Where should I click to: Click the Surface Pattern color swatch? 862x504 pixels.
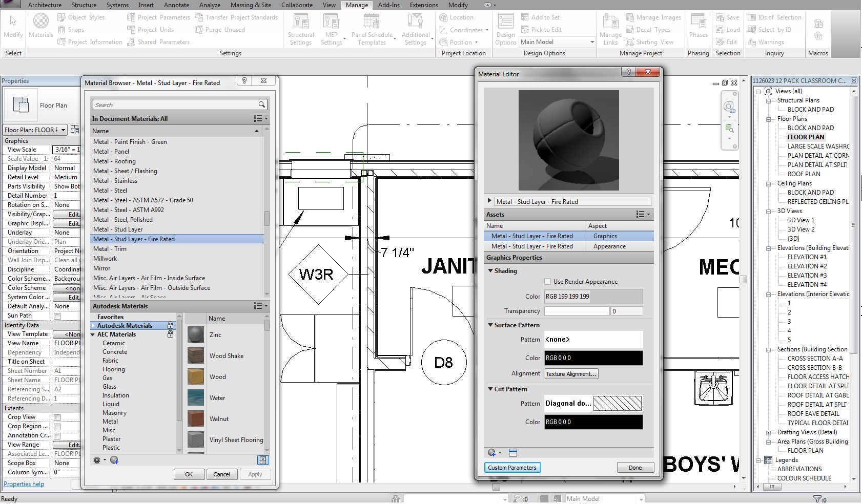coord(593,358)
